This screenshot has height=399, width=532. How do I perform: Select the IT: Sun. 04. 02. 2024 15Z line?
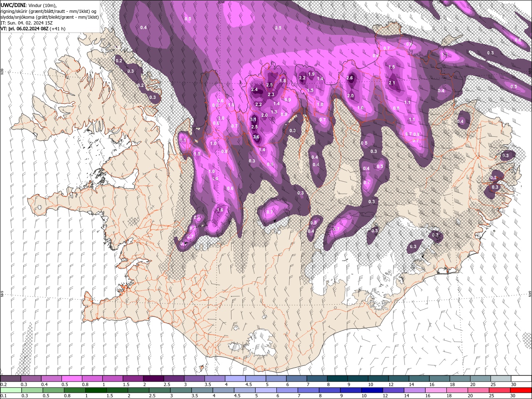[x=27, y=23]
